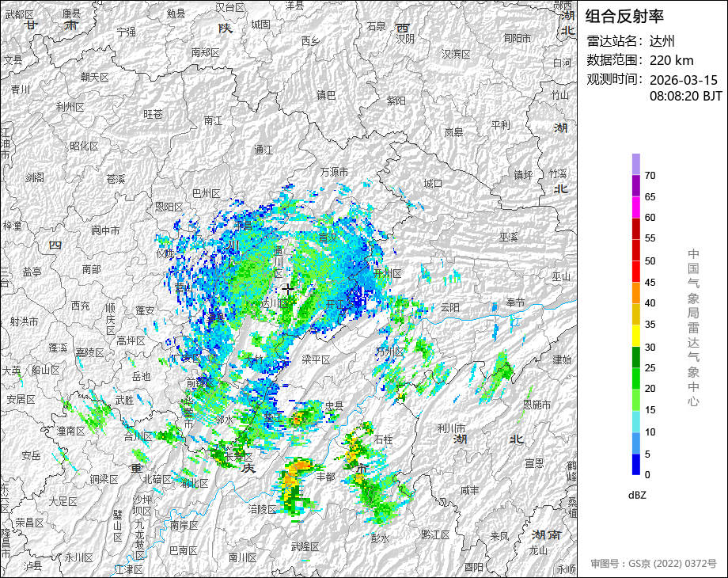728x578 pixels.
Task: Click the 旬阳市 map label
Action: 518,39
